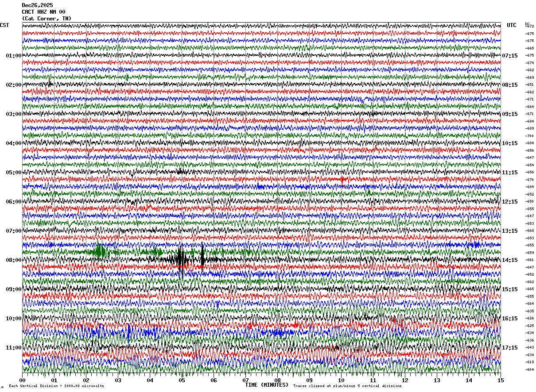The height and width of the screenshot is (392, 536).
Task: Click minute tick 14 on the bottom axis
Action: [469, 380]
